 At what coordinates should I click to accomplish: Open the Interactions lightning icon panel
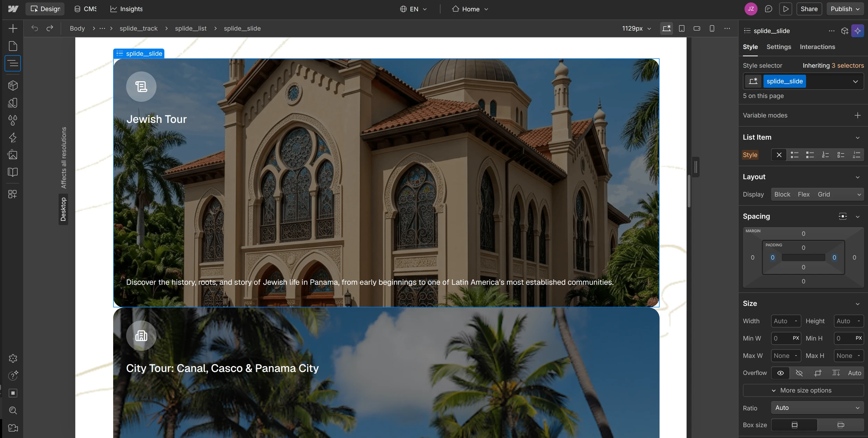pyautogui.click(x=13, y=137)
